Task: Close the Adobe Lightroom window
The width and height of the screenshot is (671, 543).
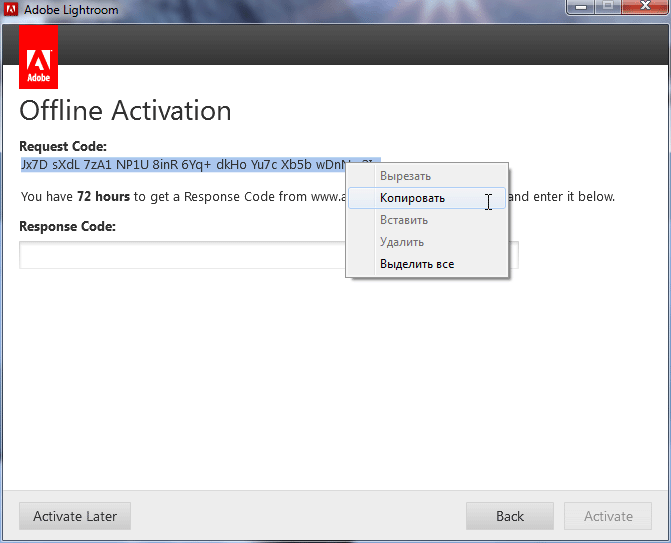Action: pyautogui.click(x=645, y=7)
